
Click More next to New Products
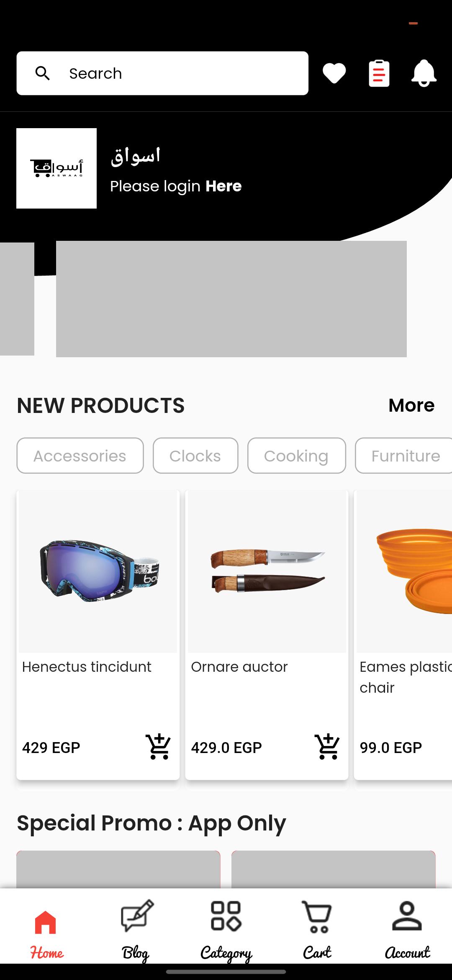click(x=411, y=405)
